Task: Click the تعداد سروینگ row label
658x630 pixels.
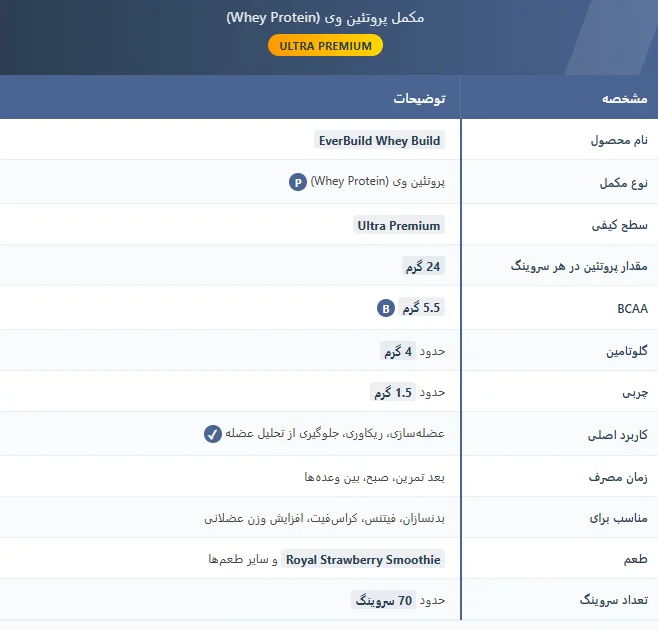Action: pos(614,600)
